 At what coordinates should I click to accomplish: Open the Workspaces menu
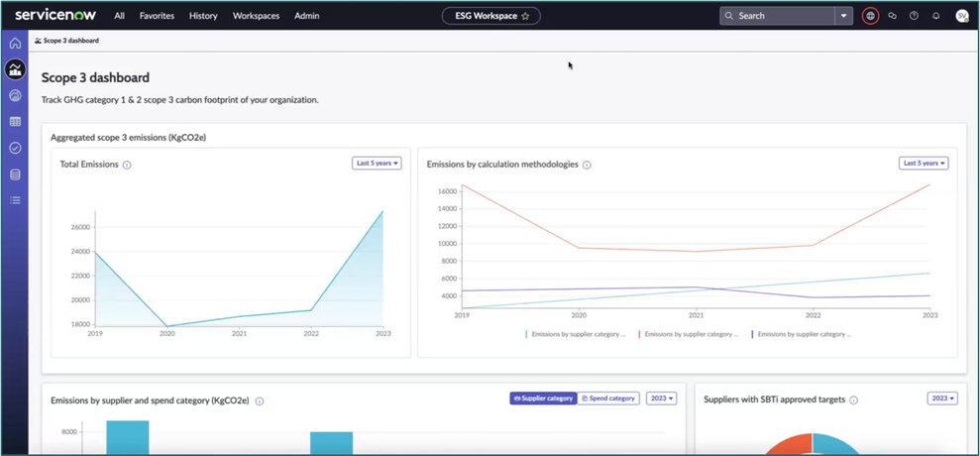257,16
